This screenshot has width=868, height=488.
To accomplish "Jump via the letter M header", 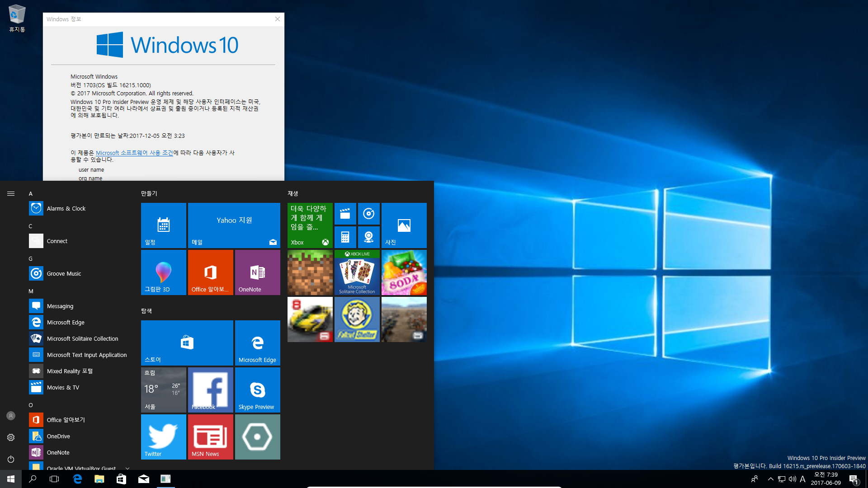I will (31, 291).
